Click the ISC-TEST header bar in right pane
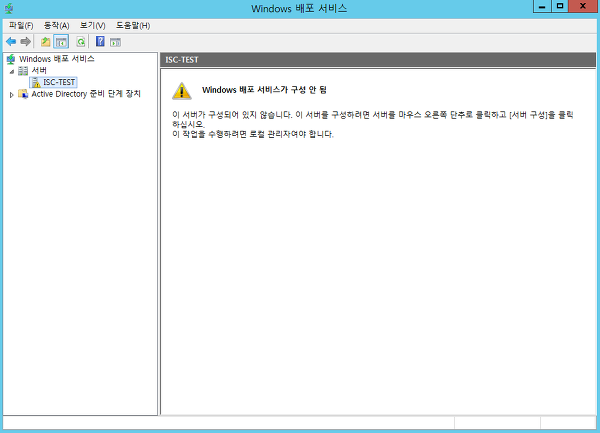Viewport: 600px width, 433px height. pos(378,60)
